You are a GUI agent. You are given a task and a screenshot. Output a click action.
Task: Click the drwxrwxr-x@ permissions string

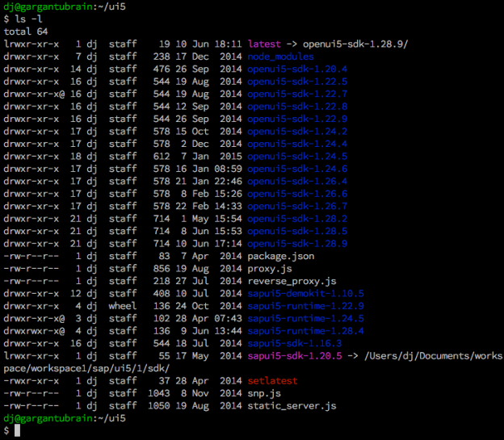tap(34, 331)
